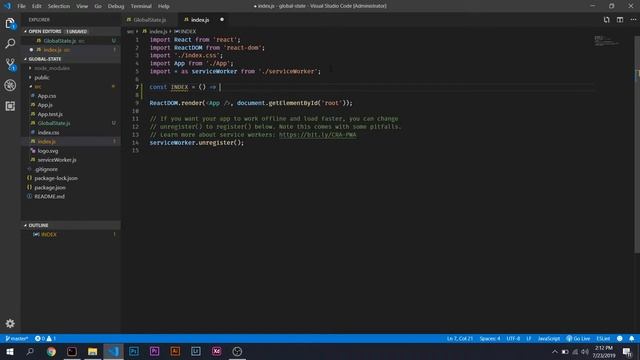This screenshot has height=360, width=640.
Task: Open the Manage gear menu
Action: pos(10,323)
